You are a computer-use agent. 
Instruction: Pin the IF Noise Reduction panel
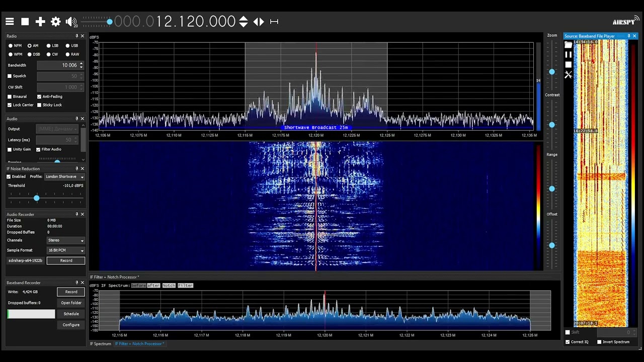point(77,168)
